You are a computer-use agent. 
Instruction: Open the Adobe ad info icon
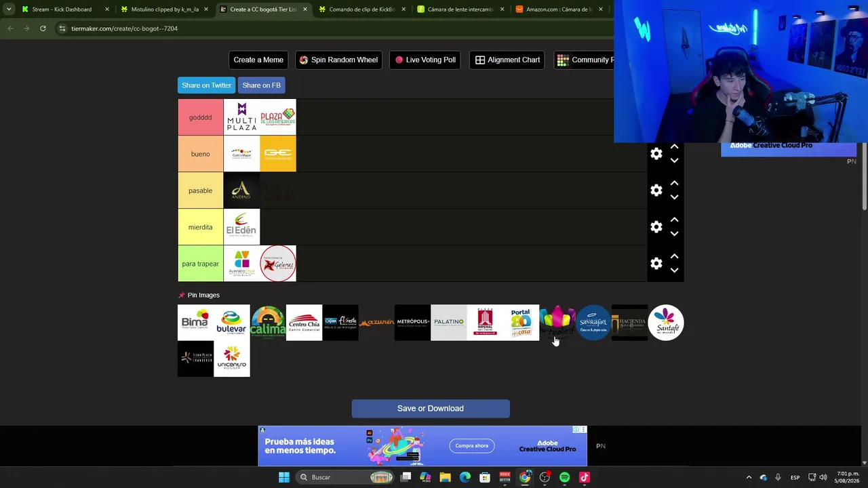[576, 430]
